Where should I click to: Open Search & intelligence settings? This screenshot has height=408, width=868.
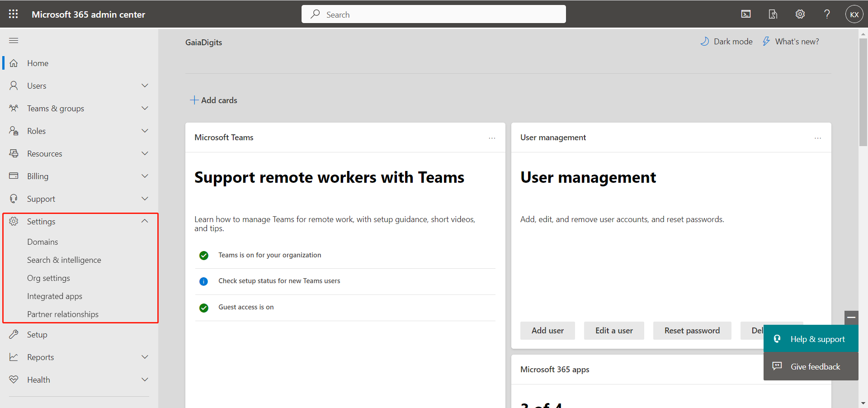coord(64,260)
